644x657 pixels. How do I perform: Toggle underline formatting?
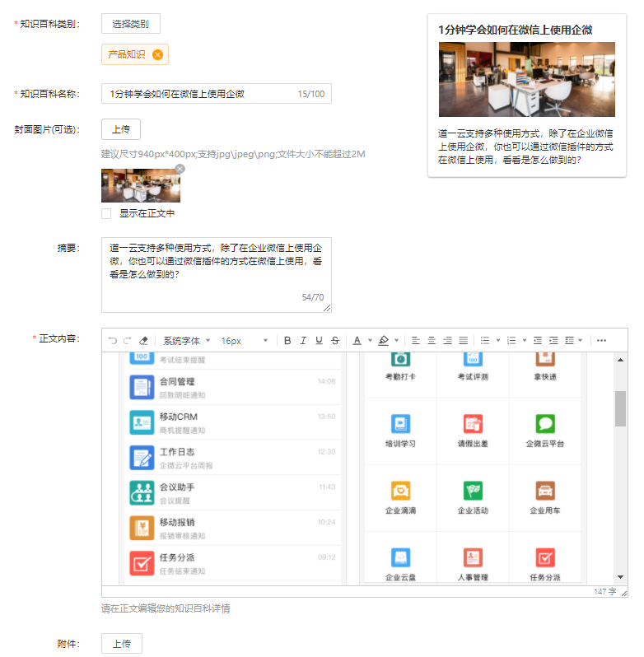pyautogui.click(x=319, y=341)
